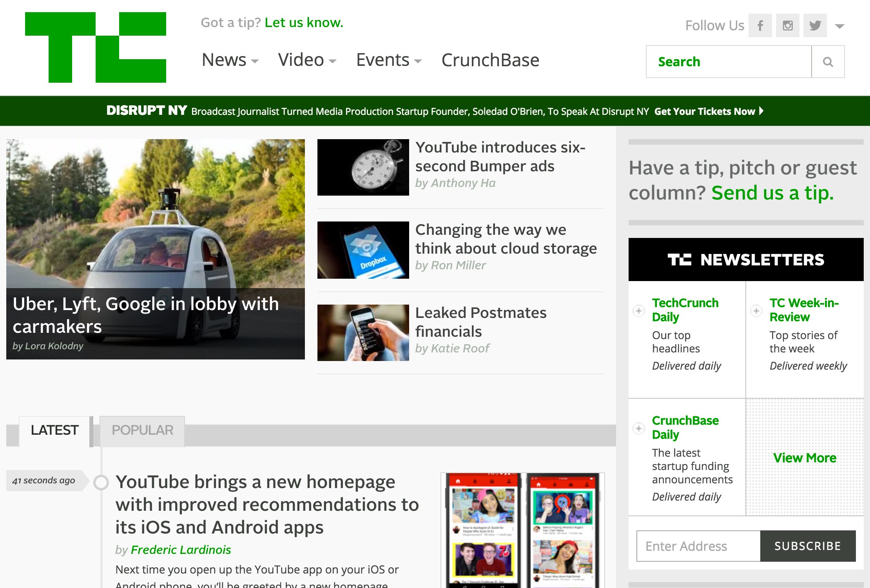The image size is (870, 588).
Task: Switch to the POPULAR tab
Action: pyautogui.click(x=142, y=430)
